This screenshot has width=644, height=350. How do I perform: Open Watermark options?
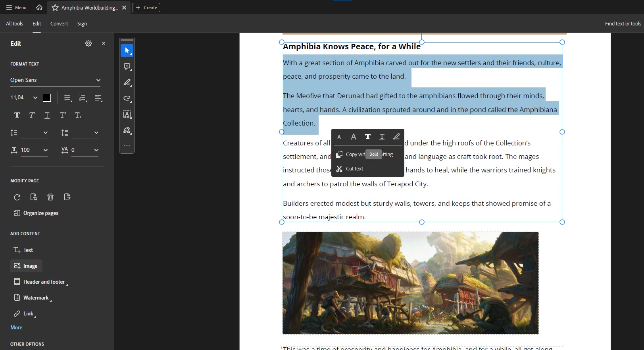(x=33, y=298)
